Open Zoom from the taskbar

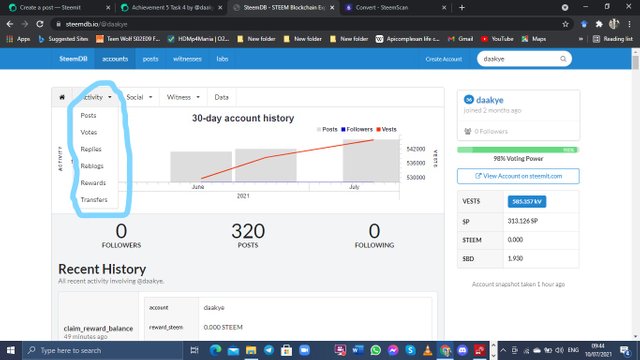click(304, 350)
